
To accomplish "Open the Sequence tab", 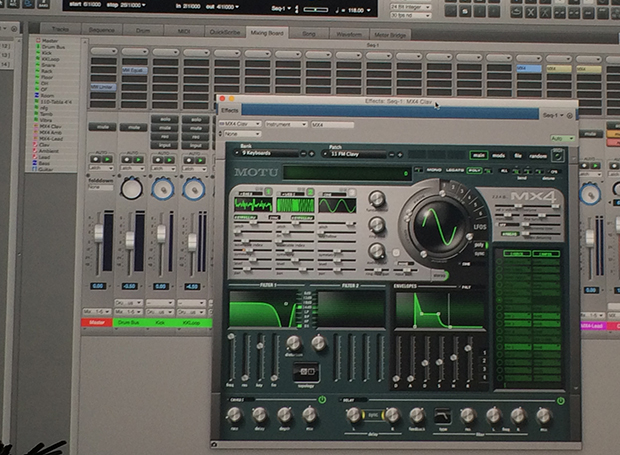I will (x=102, y=30).
